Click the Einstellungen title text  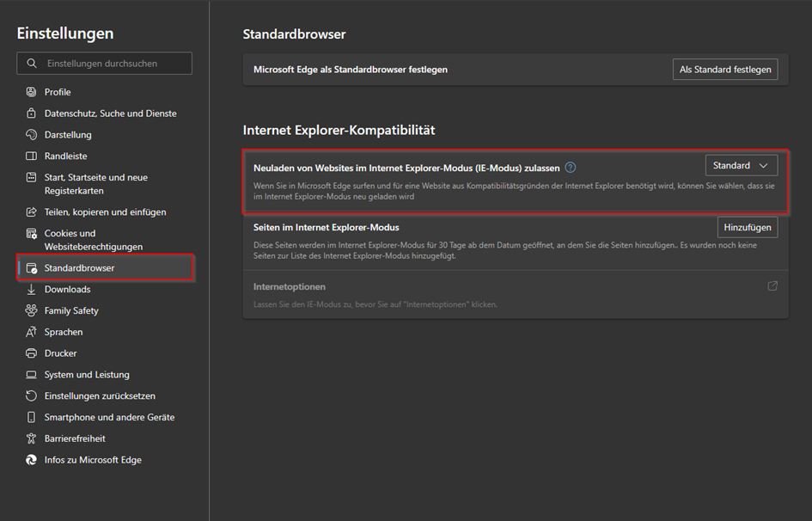pyautogui.click(x=65, y=34)
